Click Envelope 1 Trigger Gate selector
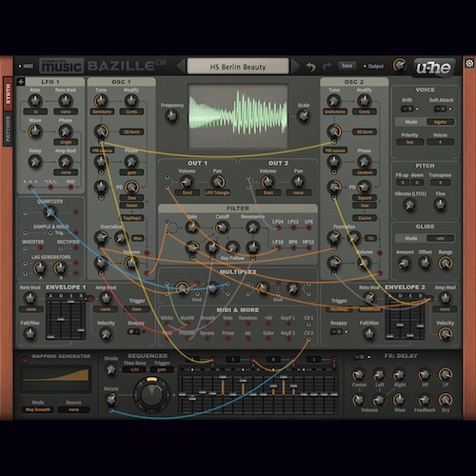Screen dimensions: 476x476 (137, 309)
